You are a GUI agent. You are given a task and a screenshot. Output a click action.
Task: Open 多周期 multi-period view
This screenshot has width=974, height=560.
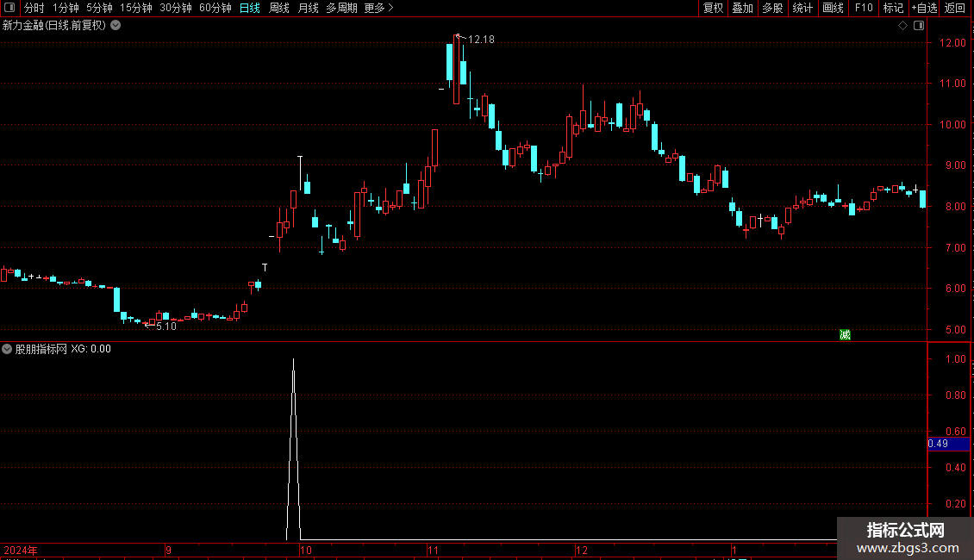coord(341,8)
